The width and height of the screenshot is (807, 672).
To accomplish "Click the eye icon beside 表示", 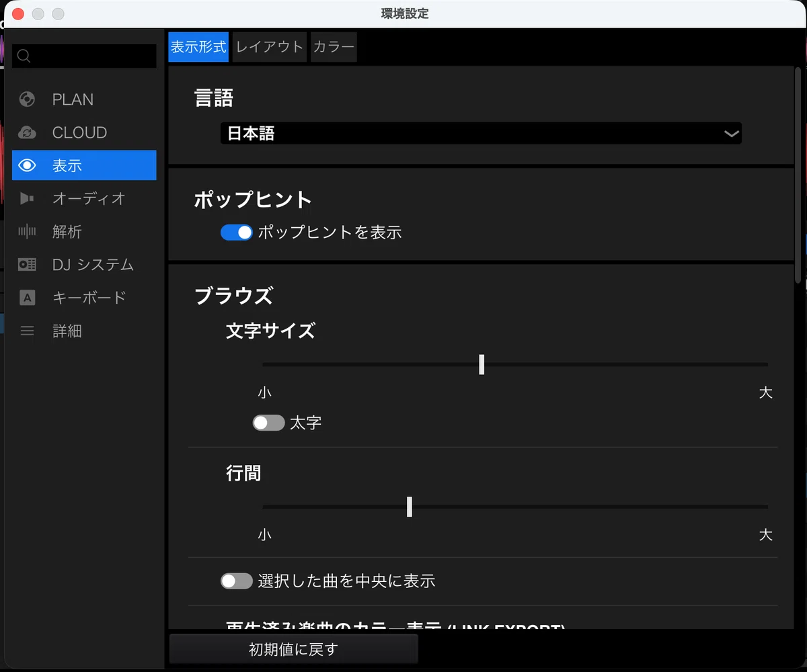I will pyautogui.click(x=27, y=165).
